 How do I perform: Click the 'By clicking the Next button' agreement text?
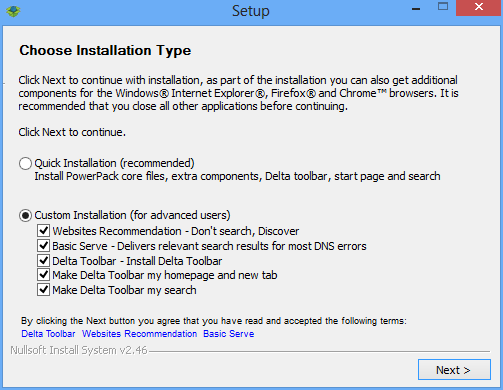click(x=214, y=321)
